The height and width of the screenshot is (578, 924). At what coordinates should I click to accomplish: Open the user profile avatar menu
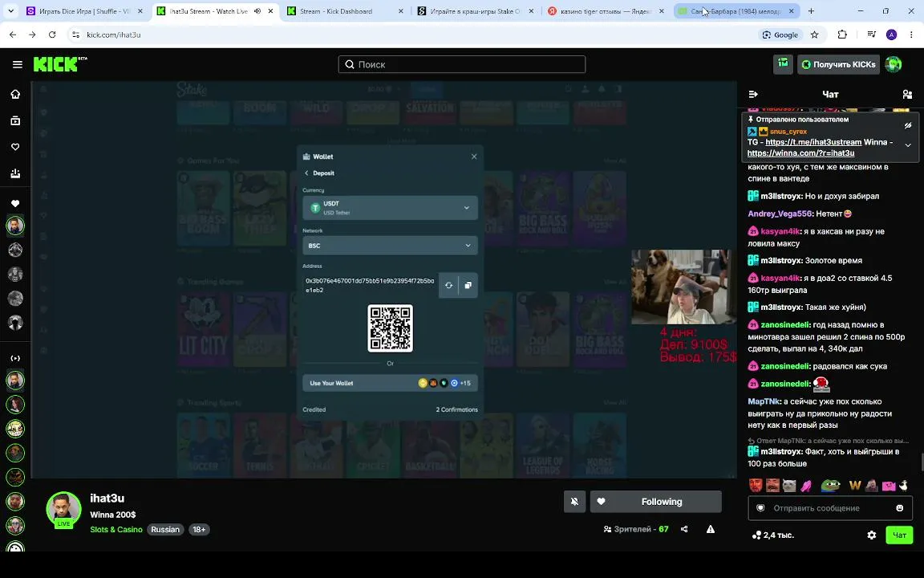coord(894,64)
